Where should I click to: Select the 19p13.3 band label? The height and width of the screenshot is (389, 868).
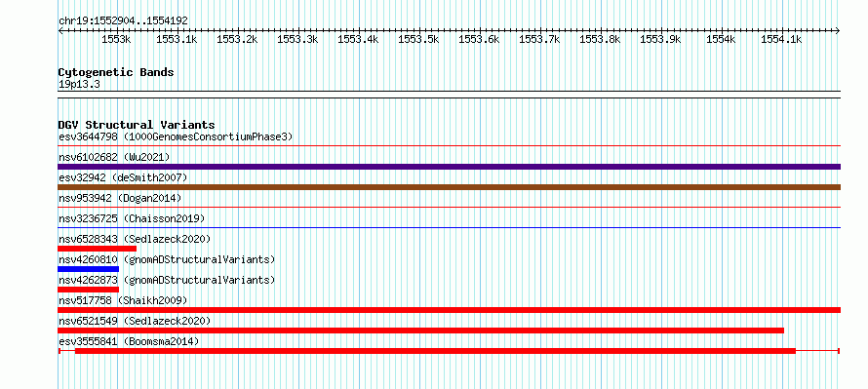coord(79,85)
